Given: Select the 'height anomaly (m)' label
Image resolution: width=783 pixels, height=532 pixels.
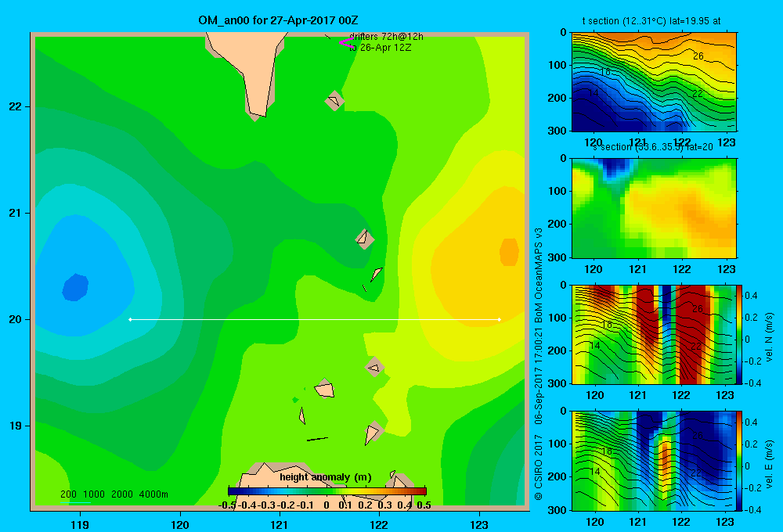Looking at the screenshot, I should coord(326,477).
